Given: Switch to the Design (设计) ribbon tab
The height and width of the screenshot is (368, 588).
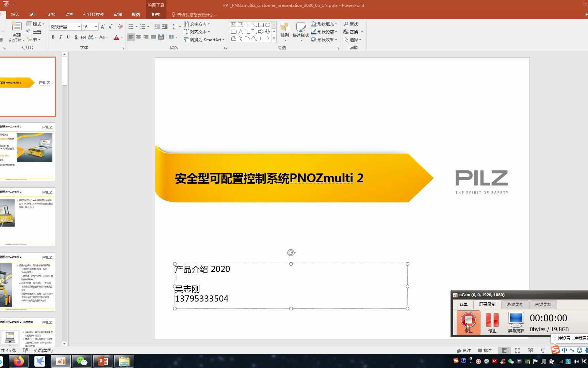Looking at the screenshot, I should [33, 15].
